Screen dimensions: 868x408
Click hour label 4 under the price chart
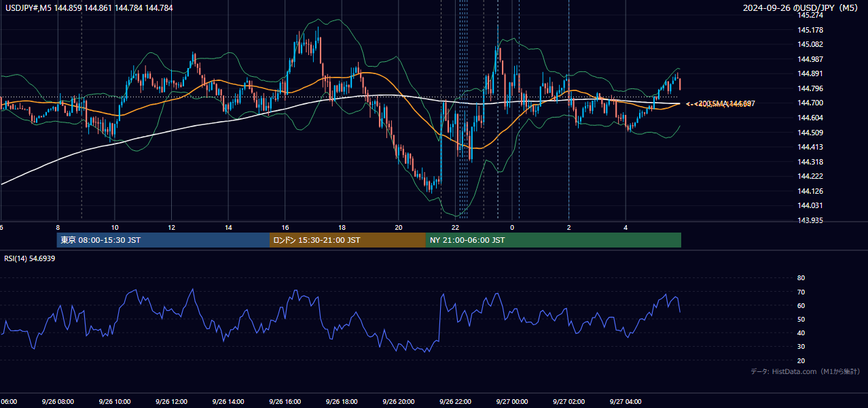tap(626, 228)
